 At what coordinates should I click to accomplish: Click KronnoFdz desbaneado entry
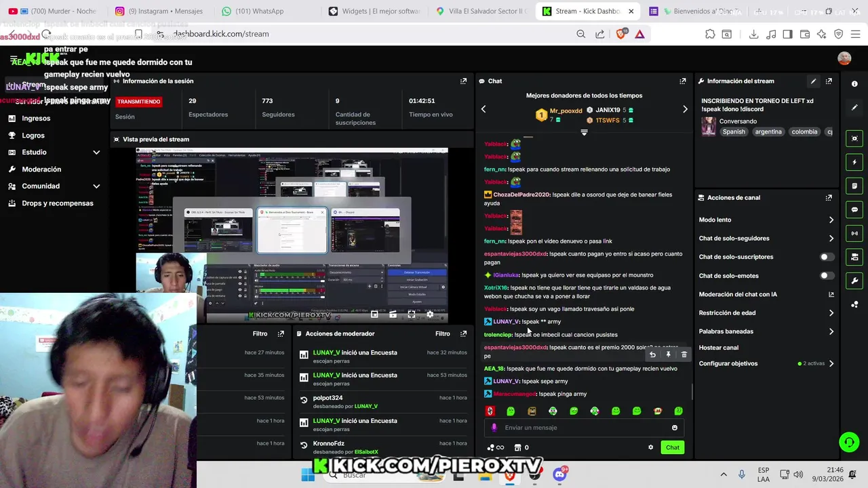382,447
